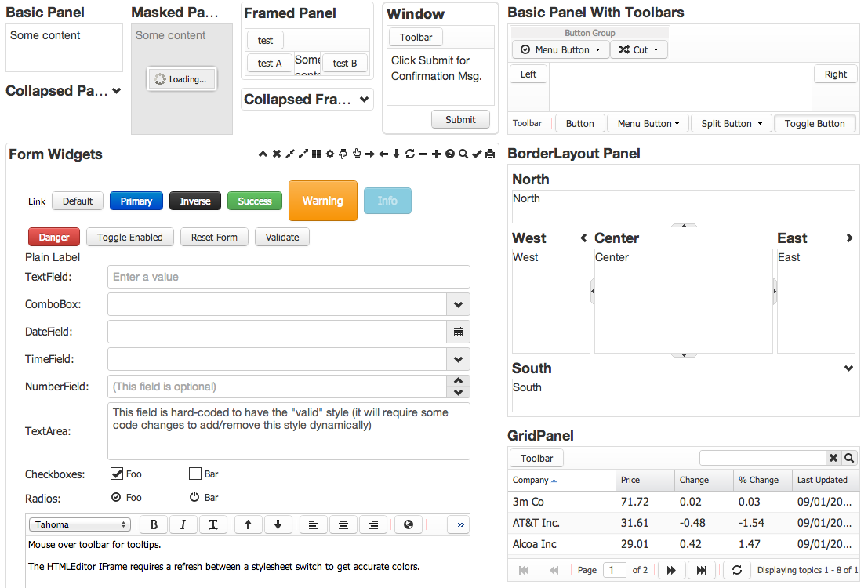This screenshot has width=868, height=588.
Task: Click the gear icon in Form Widgets toolbar
Action: 329,154
